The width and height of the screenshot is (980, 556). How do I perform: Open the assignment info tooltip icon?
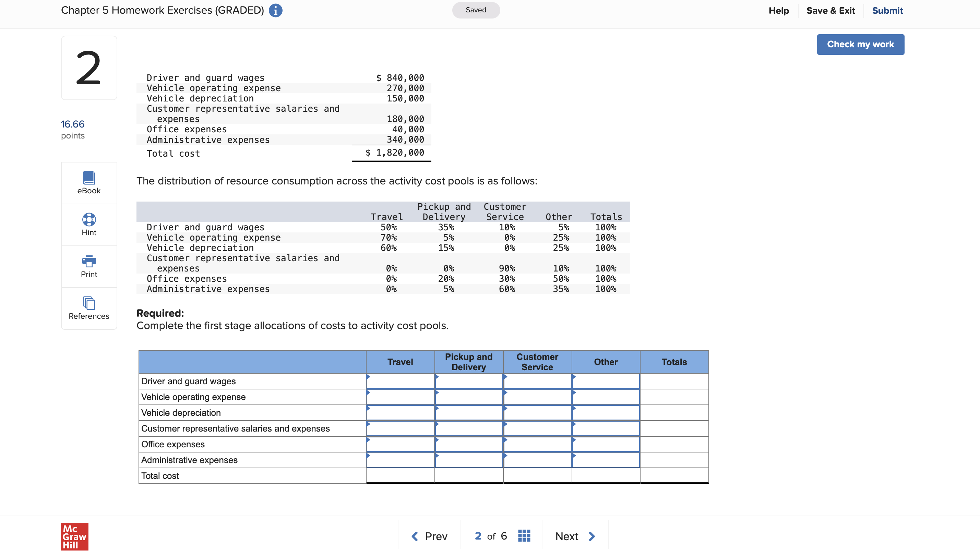coord(275,10)
